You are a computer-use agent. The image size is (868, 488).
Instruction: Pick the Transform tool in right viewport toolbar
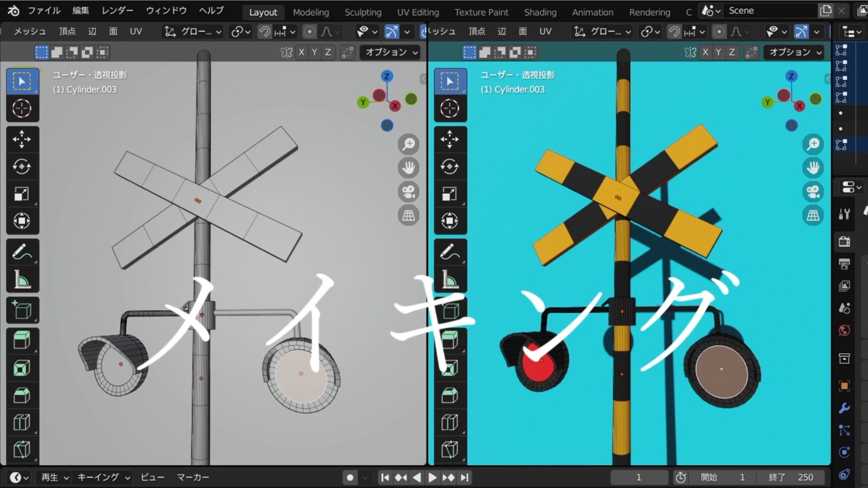[450, 221]
